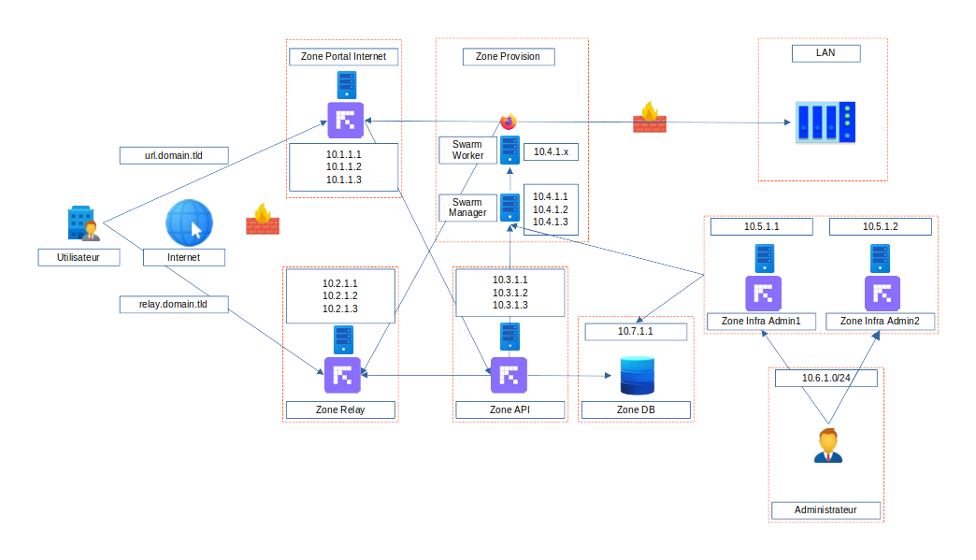Select the Firefox icon in Zone Provision
The image size is (976, 560).
click(509, 122)
